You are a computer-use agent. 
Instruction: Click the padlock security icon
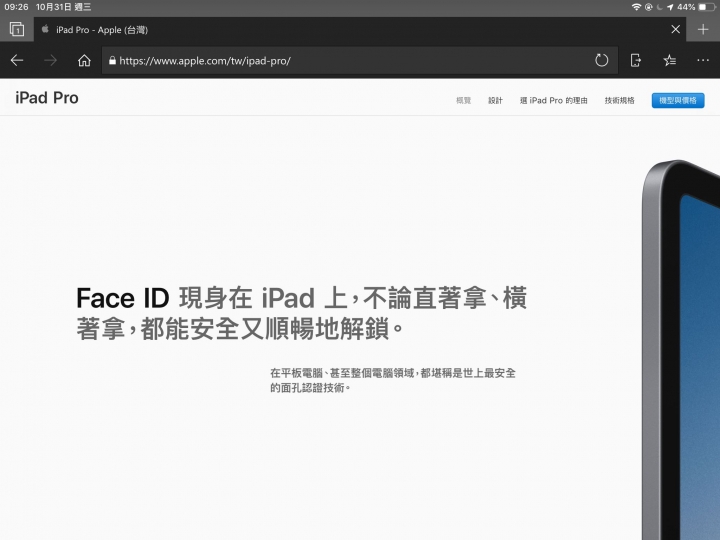click(x=112, y=60)
